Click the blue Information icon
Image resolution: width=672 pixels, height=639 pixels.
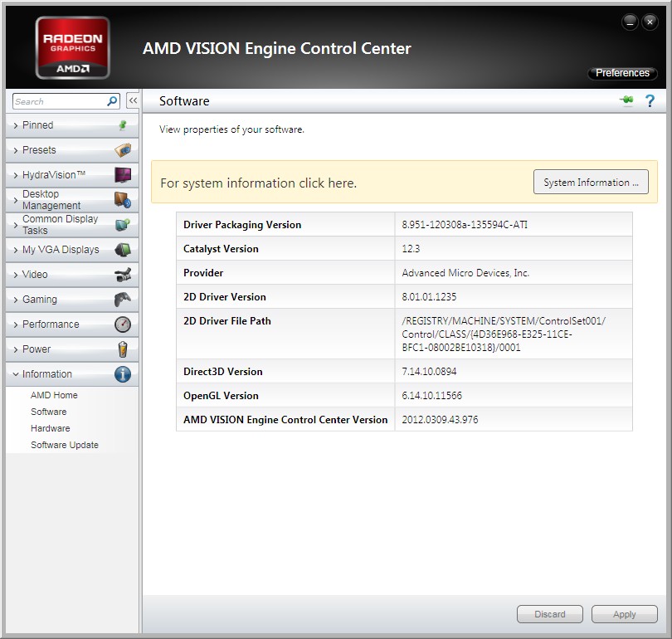tap(123, 374)
